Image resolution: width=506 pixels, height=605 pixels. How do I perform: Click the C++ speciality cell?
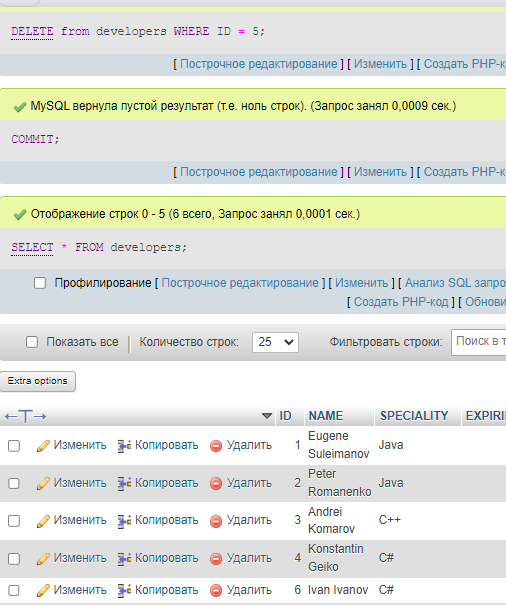[389, 520]
